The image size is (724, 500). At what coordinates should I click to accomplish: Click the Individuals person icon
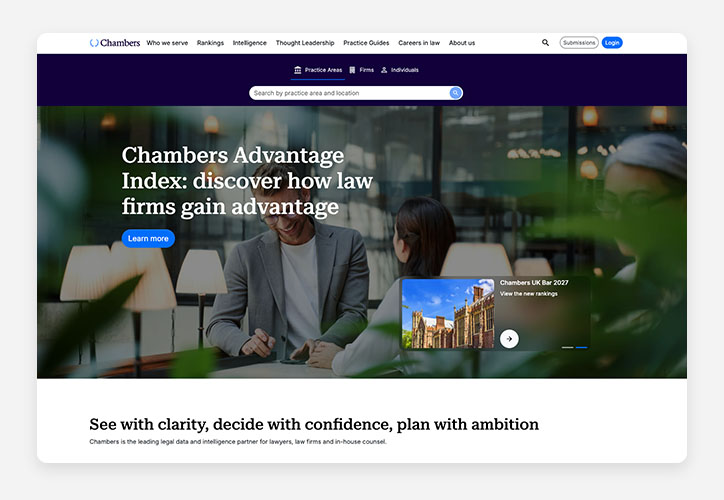[384, 70]
